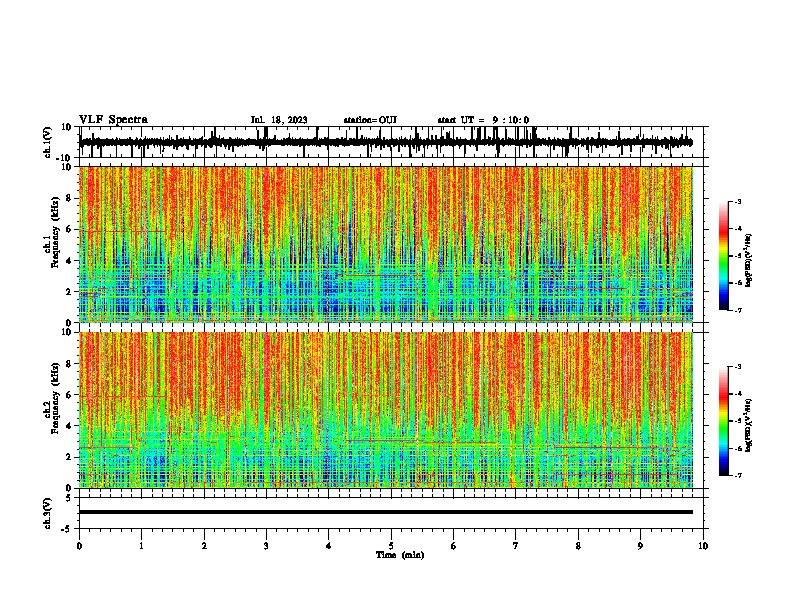Click the 2 kHz tick on ch.1 spectrogram
The width and height of the screenshot is (792, 612).
[69, 291]
